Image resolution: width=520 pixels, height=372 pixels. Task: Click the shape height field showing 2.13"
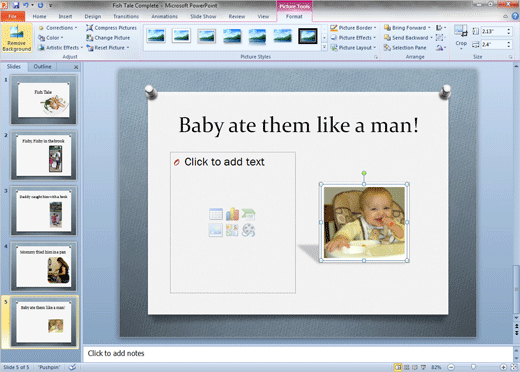[493, 31]
